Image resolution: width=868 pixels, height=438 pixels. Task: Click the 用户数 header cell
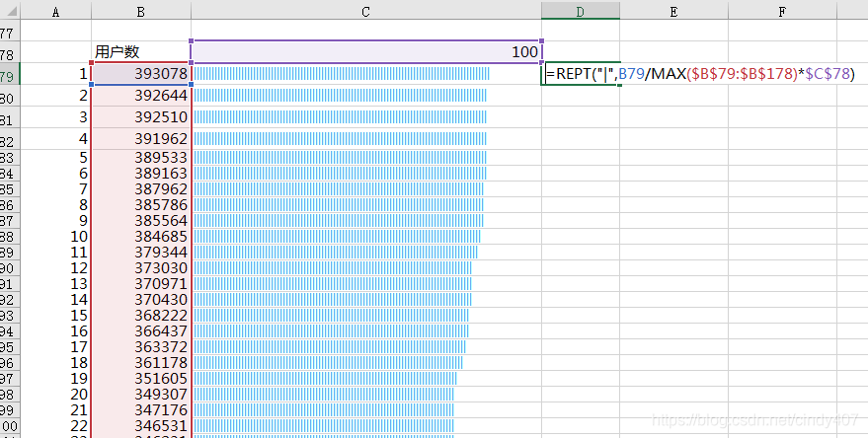coord(141,52)
